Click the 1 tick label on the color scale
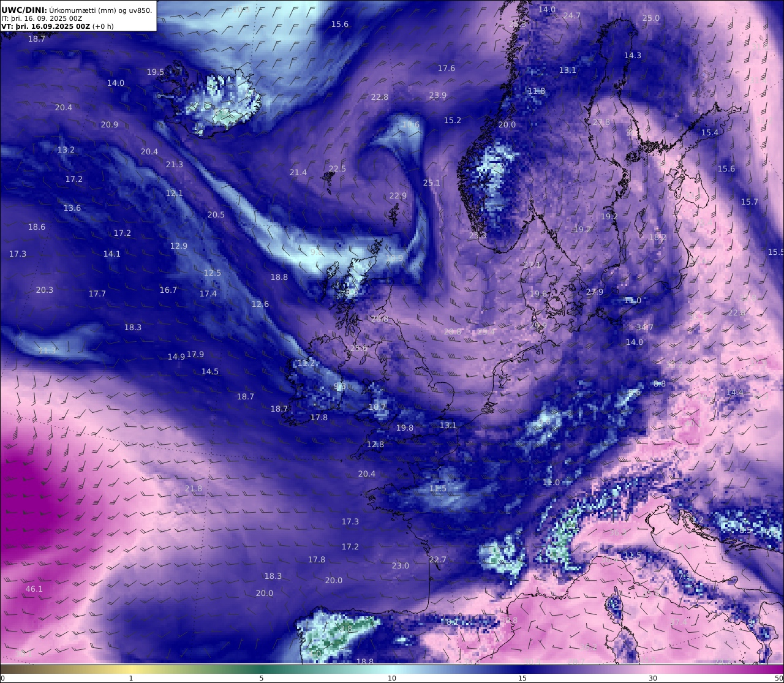This screenshot has width=784, height=683. click(x=131, y=678)
